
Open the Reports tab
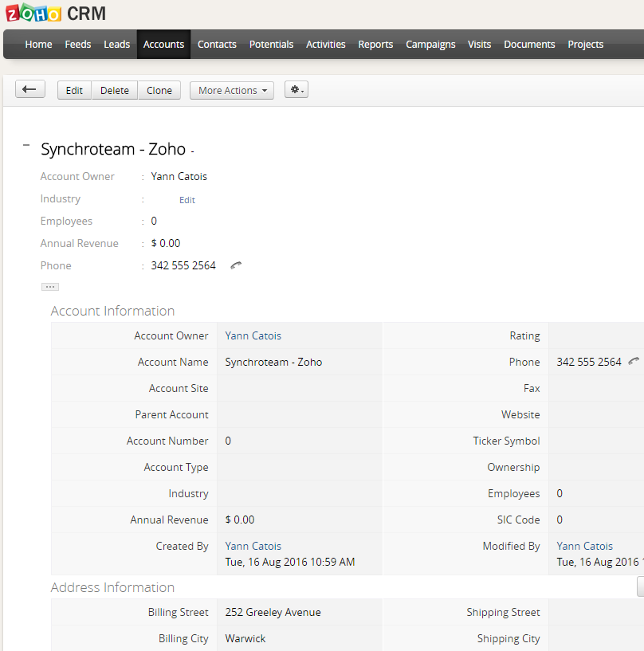375,45
